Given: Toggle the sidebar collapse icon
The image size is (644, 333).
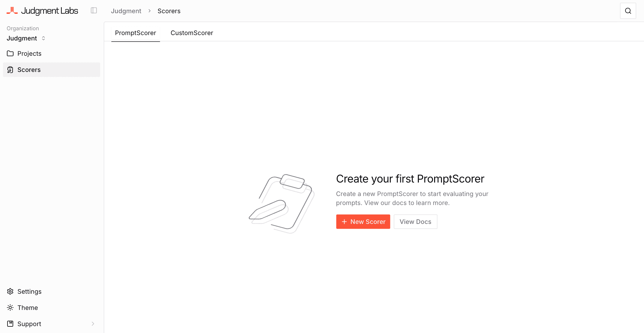Looking at the screenshot, I should (94, 11).
